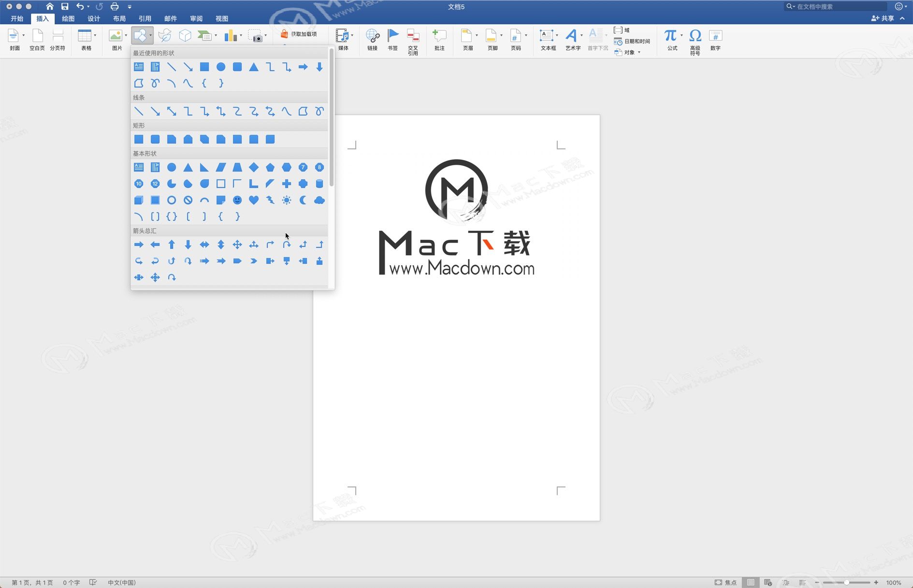Switch to the 视图 ribbon tab
The image size is (913, 588).
[x=222, y=18]
